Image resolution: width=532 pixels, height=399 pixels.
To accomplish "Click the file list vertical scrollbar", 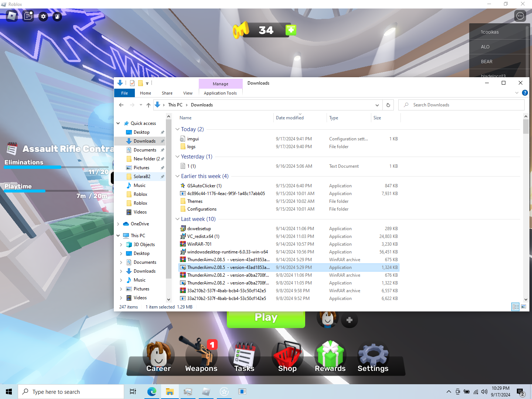I will click(526, 126).
